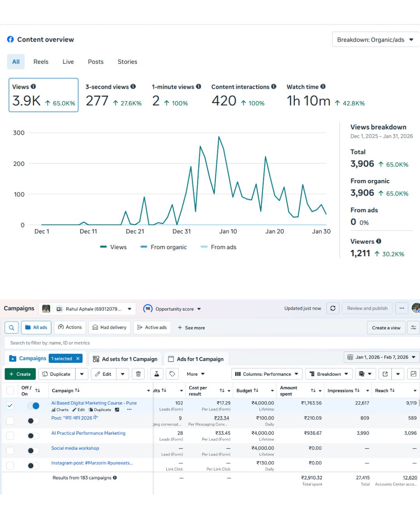The width and height of the screenshot is (420, 525).
Task: Enable the AI Practical Performance Marketing campaign toggle
Action: pyautogui.click(x=33, y=436)
